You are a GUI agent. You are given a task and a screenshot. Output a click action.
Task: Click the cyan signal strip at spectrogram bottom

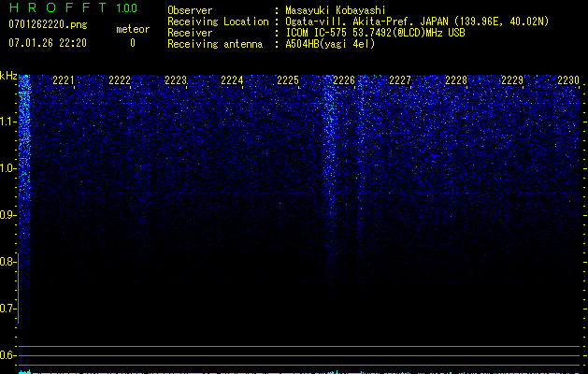click(299, 372)
